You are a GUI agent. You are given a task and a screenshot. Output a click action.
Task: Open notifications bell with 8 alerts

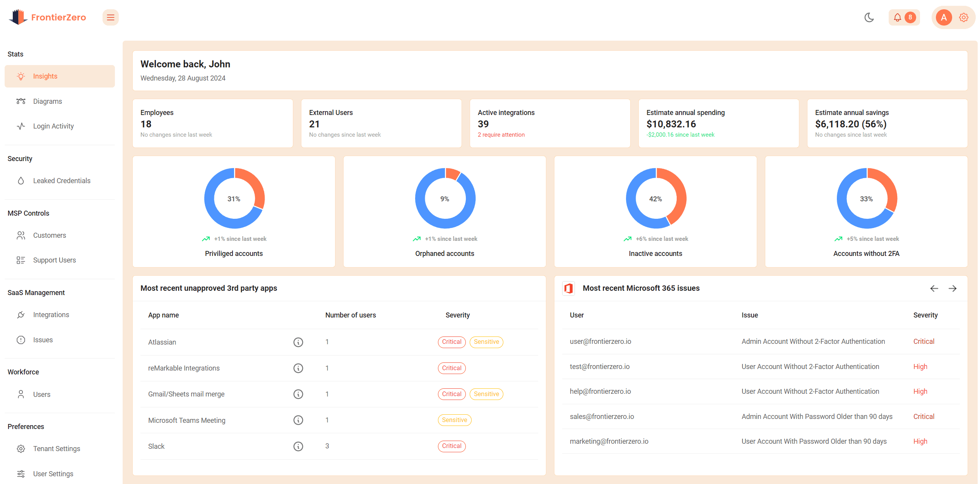(904, 17)
